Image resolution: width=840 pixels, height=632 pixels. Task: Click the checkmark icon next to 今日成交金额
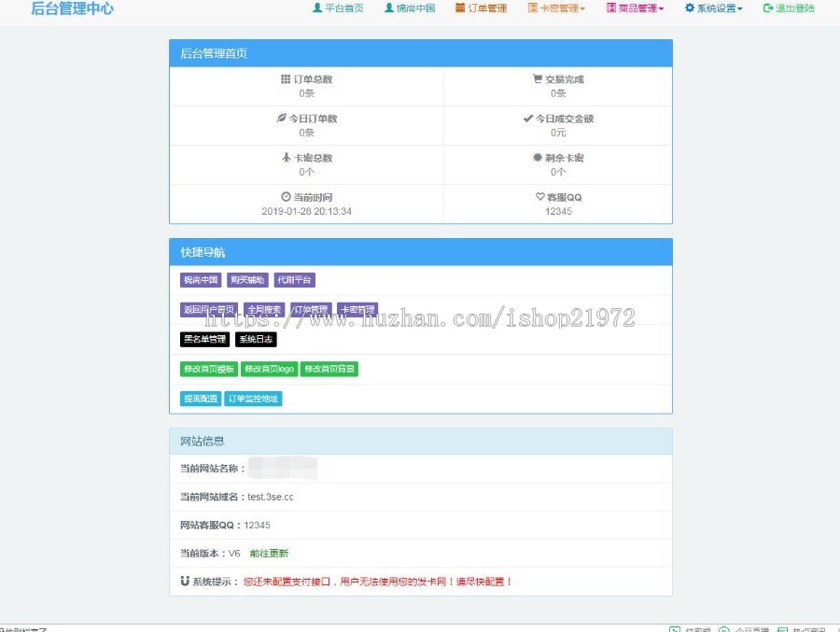tap(527, 119)
